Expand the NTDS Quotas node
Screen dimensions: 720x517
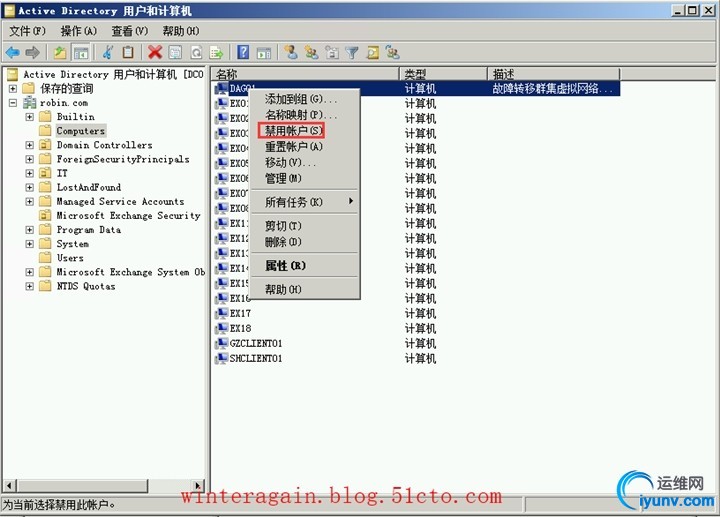(x=29, y=286)
